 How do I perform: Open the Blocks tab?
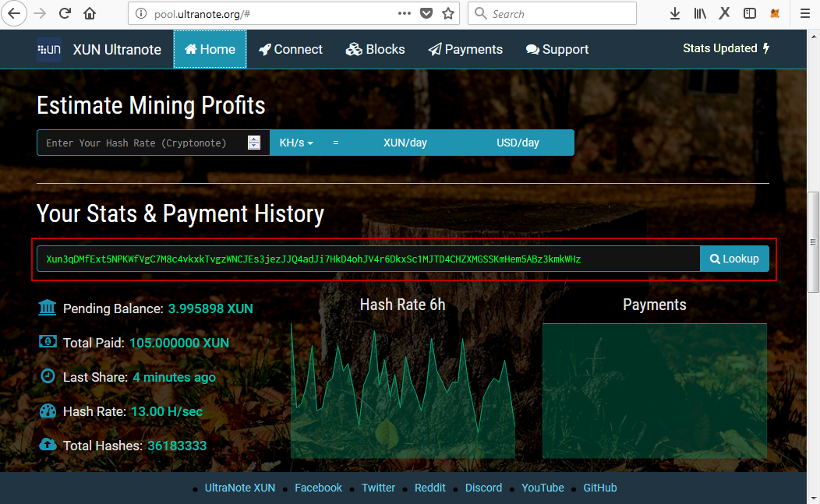[375, 49]
